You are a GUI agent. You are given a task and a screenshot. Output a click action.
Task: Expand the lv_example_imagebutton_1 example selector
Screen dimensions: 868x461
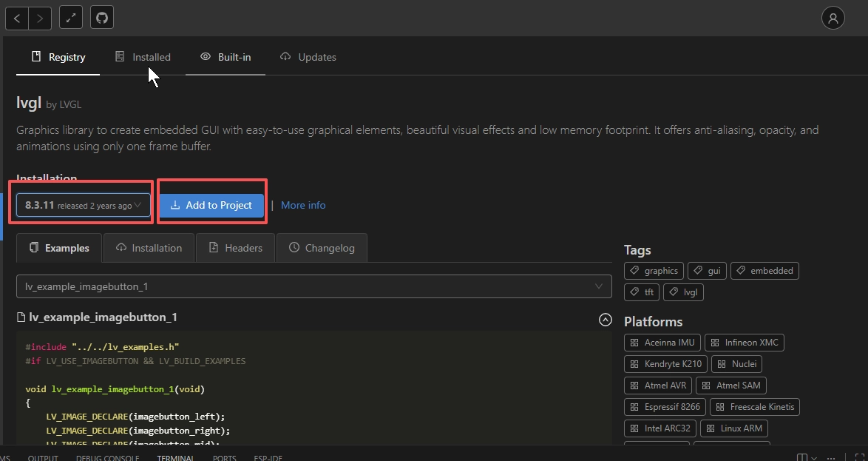(314, 286)
